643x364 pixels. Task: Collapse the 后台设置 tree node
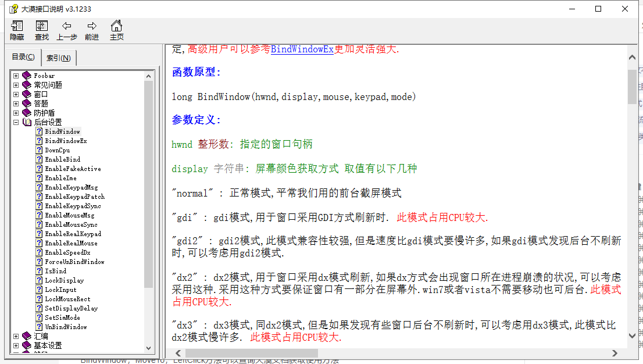coord(16,122)
